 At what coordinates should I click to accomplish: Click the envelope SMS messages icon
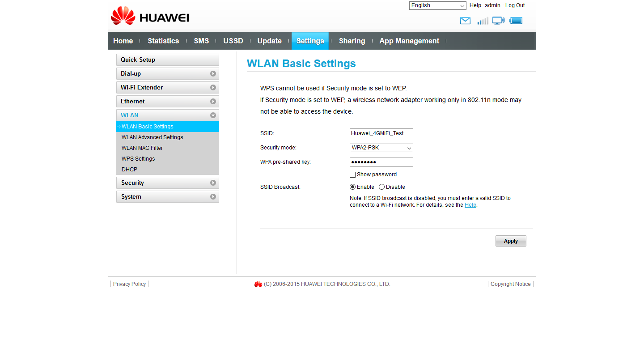(465, 21)
